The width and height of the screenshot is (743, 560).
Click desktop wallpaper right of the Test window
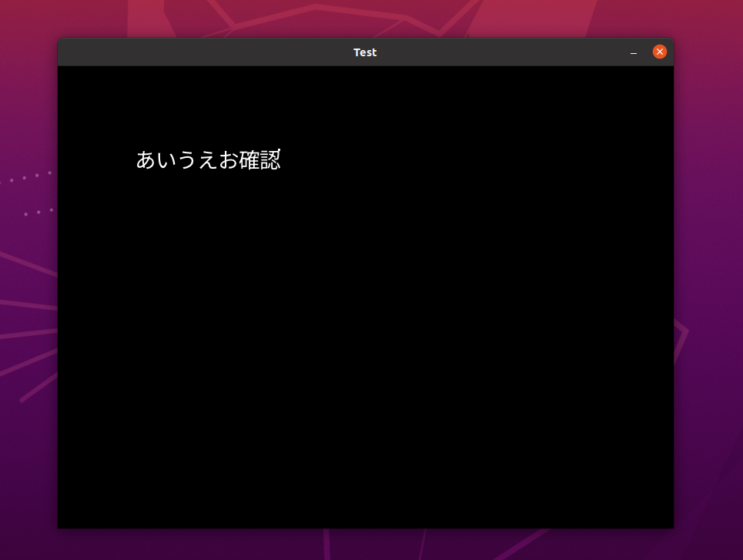708,308
